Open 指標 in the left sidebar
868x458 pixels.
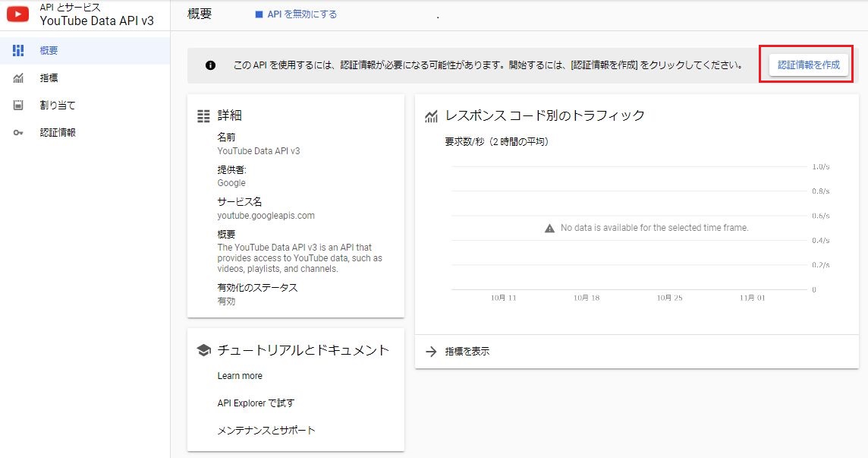85,78
